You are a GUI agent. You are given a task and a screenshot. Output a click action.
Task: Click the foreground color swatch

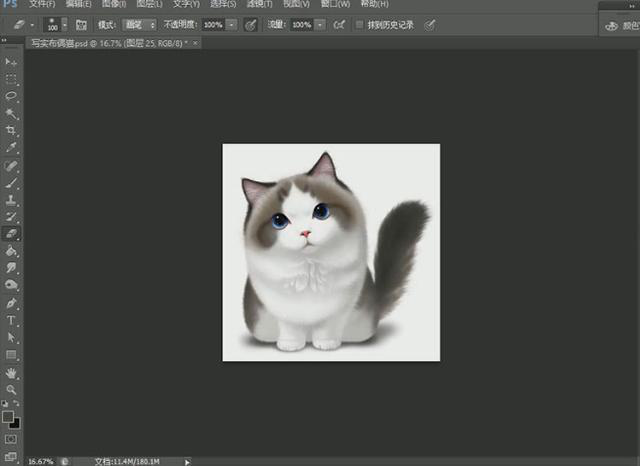pos(8,416)
